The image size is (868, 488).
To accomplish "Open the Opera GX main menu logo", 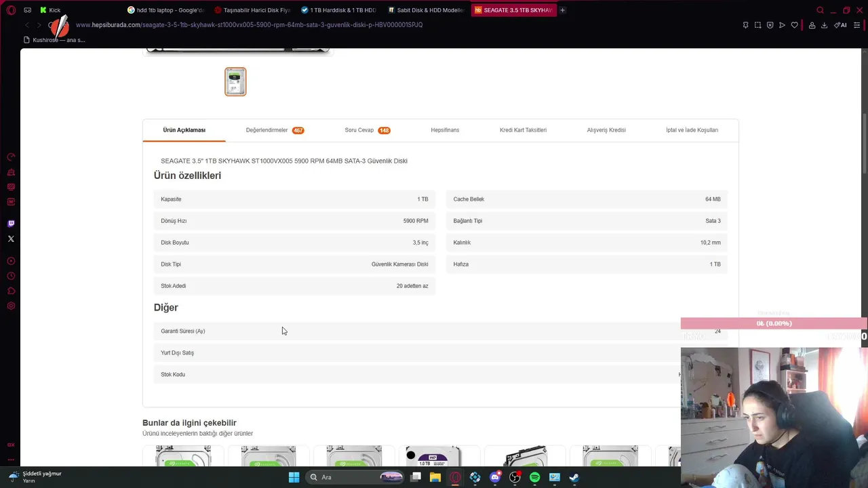I will point(11,10).
